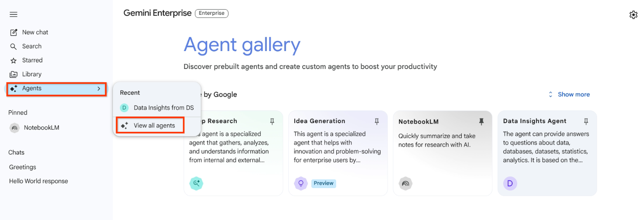Open the Greetings chat
644x220 pixels.
click(23, 167)
